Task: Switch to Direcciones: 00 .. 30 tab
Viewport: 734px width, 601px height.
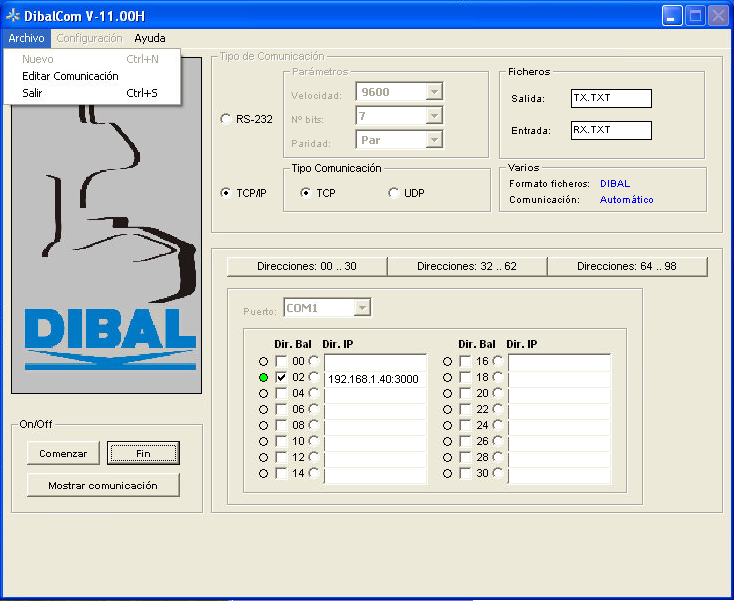Action: tap(307, 266)
